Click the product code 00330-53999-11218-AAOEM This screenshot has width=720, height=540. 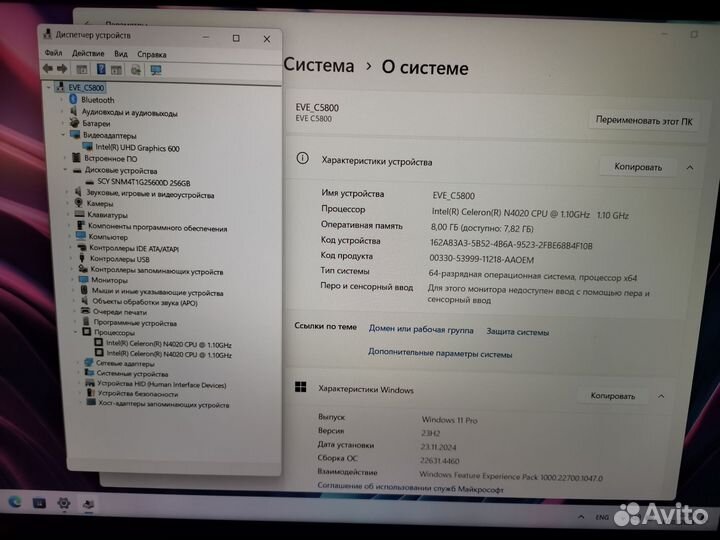[482, 259]
